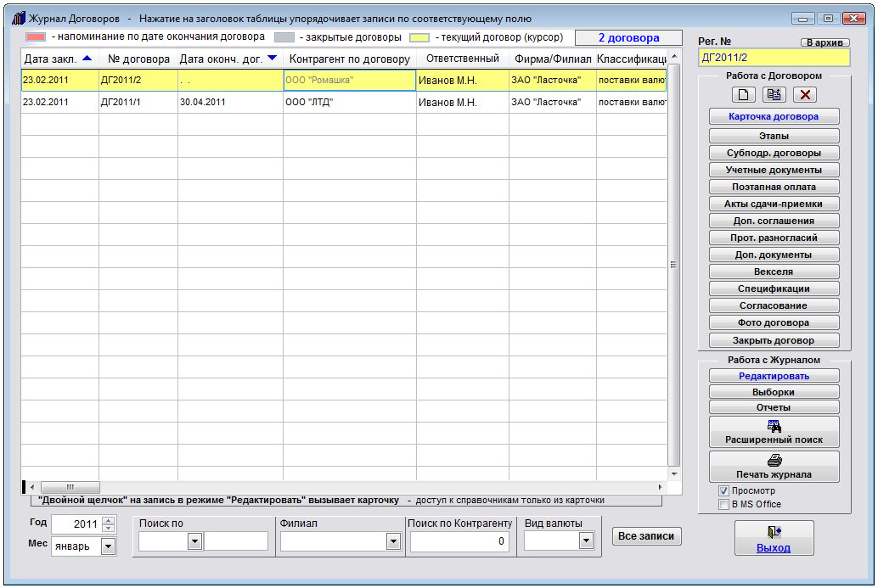Create a new contract with blank page icon

tap(743, 95)
